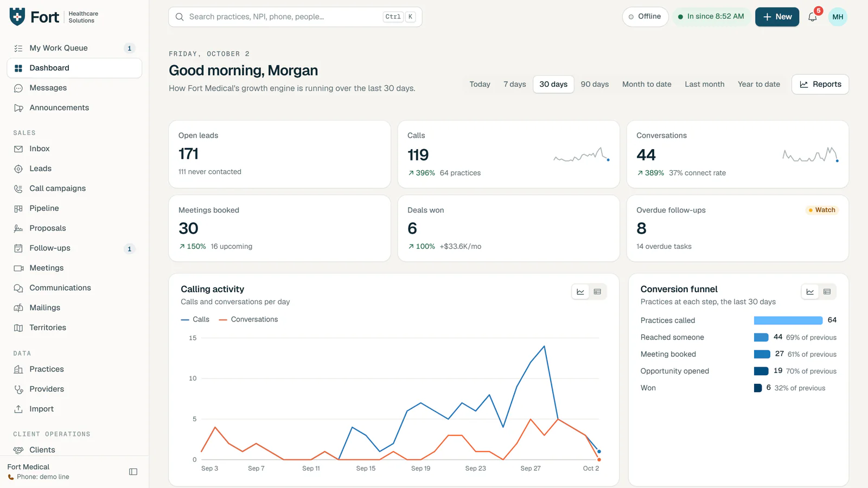Switch Calling activity to chart view
Image resolution: width=868 pixels, height=488 pixels.
(x=580, y=292)
